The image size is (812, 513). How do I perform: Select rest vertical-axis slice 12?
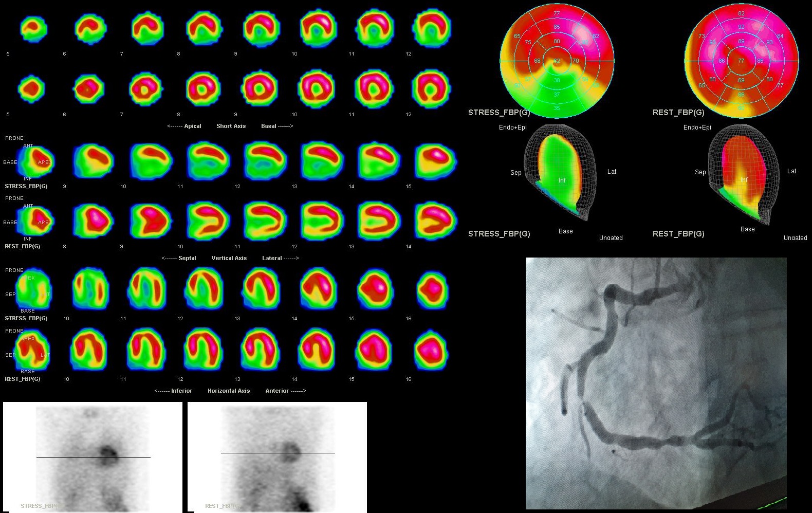point(322,221)
